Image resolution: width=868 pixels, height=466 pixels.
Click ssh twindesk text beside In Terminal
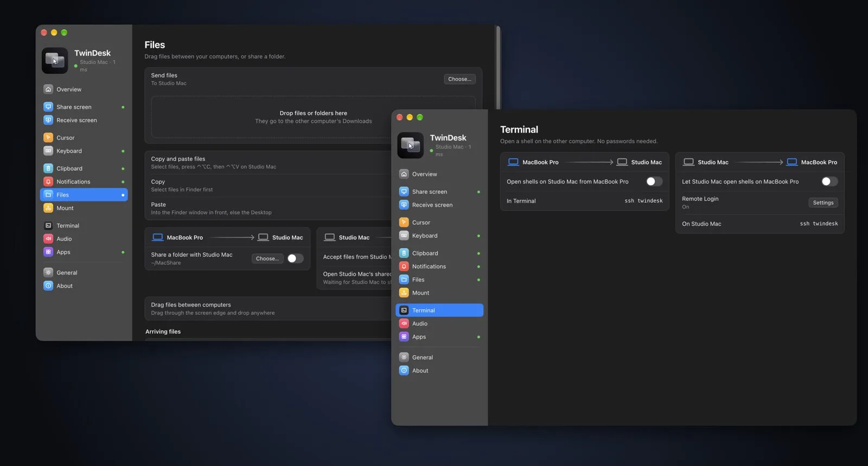pos(643,201)
